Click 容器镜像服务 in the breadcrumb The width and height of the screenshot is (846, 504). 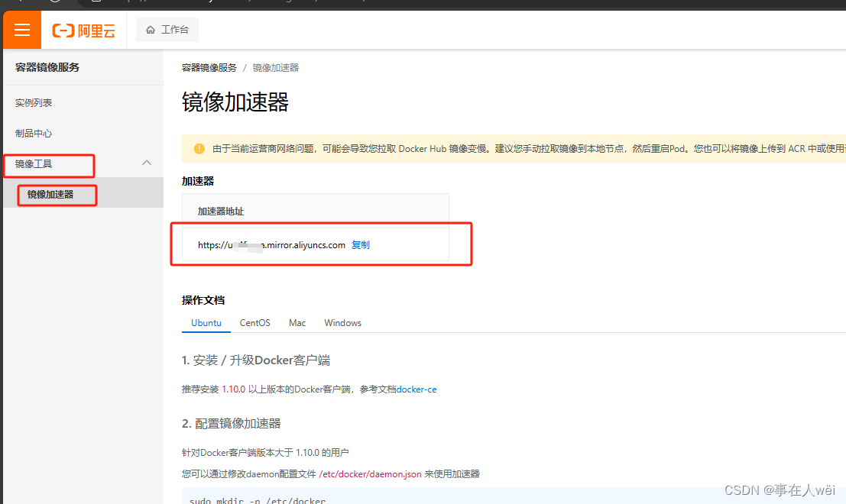[x=209, y=67]
